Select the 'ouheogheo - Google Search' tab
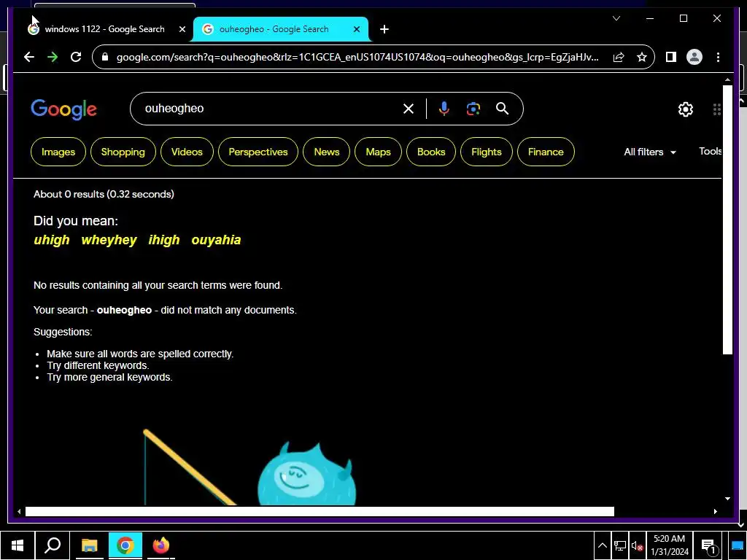 coord(274,29)
